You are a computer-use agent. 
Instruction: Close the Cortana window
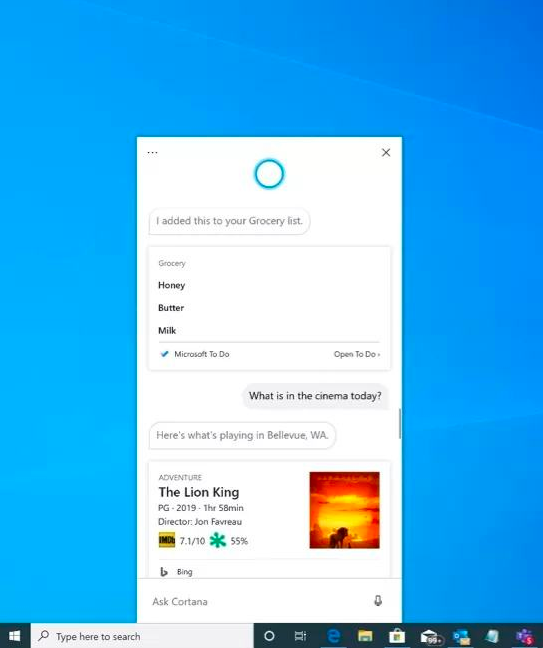pyautogui.click(x=386, y=152)
